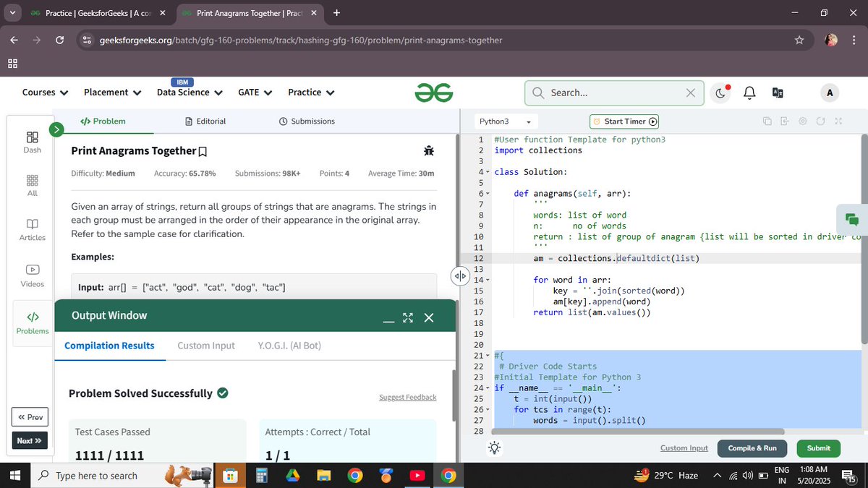The height and width of the screenshot is (488, 868).
Task: Click the editor exit/import icon
Action: pos(785,121)
